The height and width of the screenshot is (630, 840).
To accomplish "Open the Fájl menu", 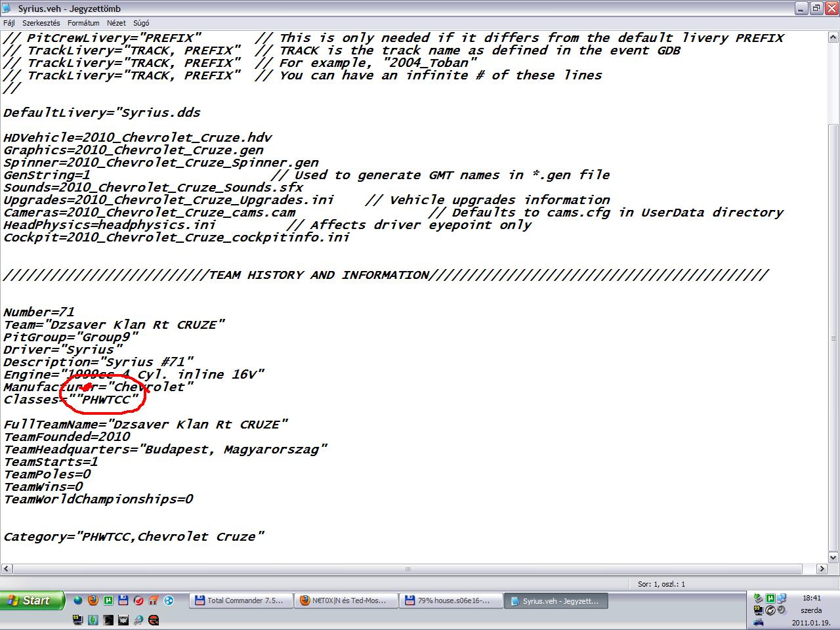I will click(9, 23).
